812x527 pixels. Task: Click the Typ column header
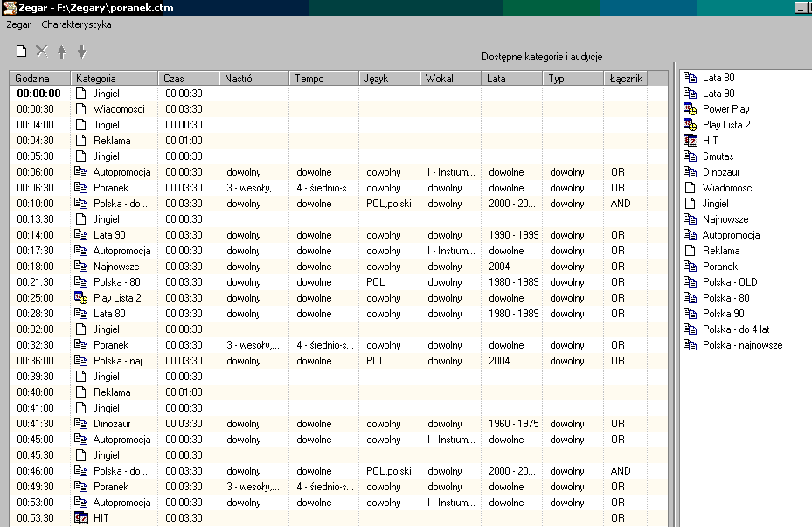[573, 78]
